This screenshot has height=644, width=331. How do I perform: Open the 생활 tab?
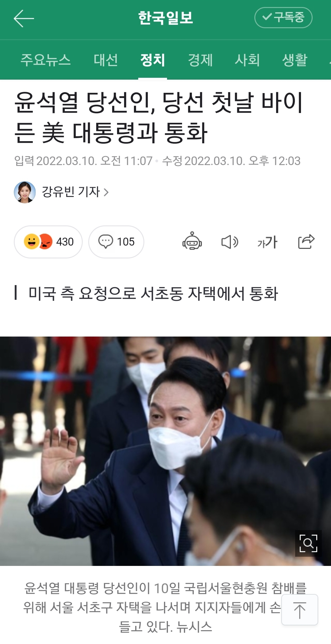coord(295,60)
